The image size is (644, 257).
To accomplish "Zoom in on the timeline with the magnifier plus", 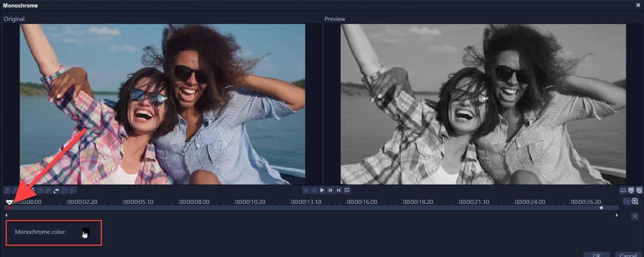I will pyautogui.click(x=635, y=201).
